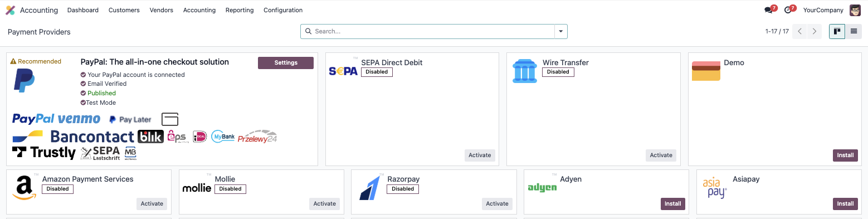Switch to the kanban view
The image size is (868, 219).
837,31
